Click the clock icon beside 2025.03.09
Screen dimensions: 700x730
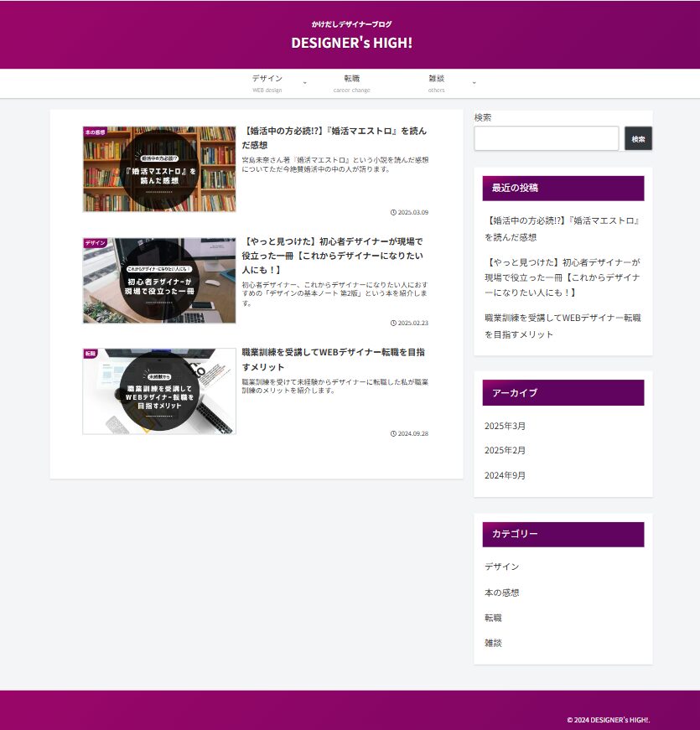click(x=393, y=212)
